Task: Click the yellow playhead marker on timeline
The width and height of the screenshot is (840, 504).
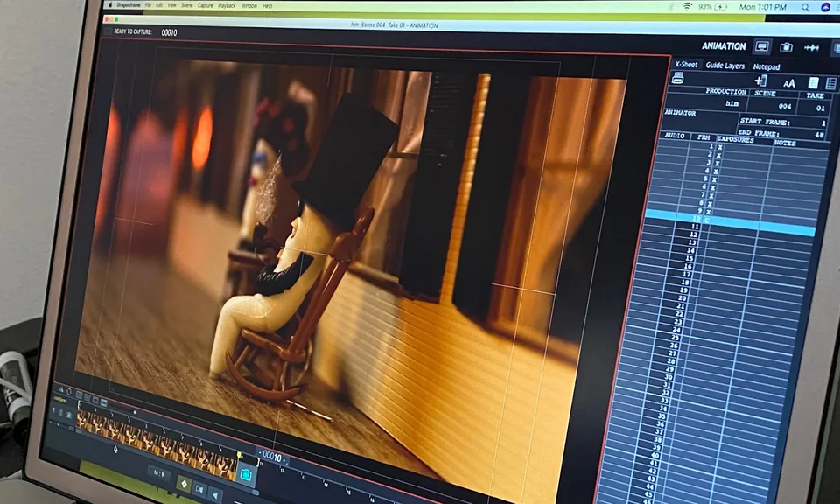Action: (239, 455)
